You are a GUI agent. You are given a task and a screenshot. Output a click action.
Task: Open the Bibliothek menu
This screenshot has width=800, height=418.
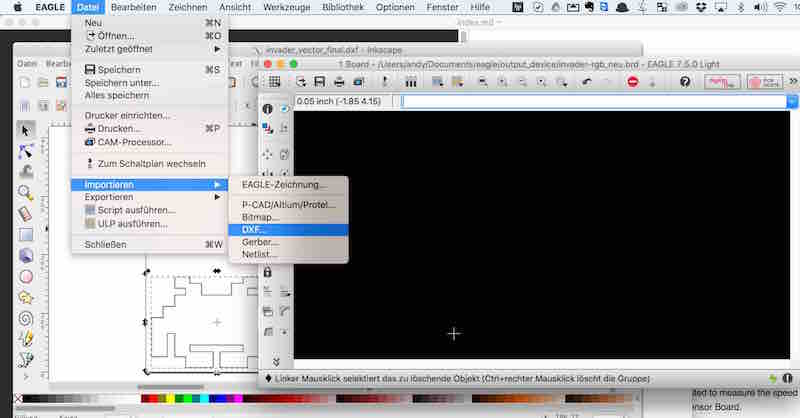pyautogui.click(x=343, y=7)
